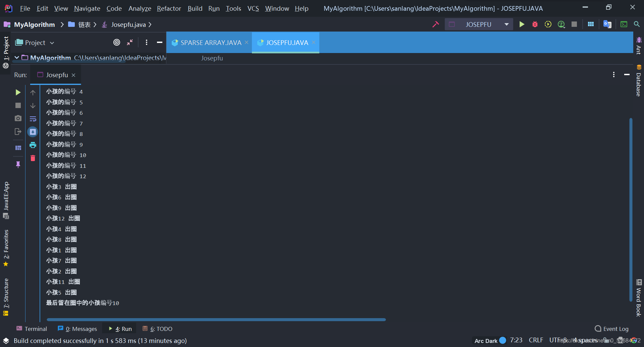Click the tool window quick-access icon
The image size is (644, 347).
pos(6,341)
